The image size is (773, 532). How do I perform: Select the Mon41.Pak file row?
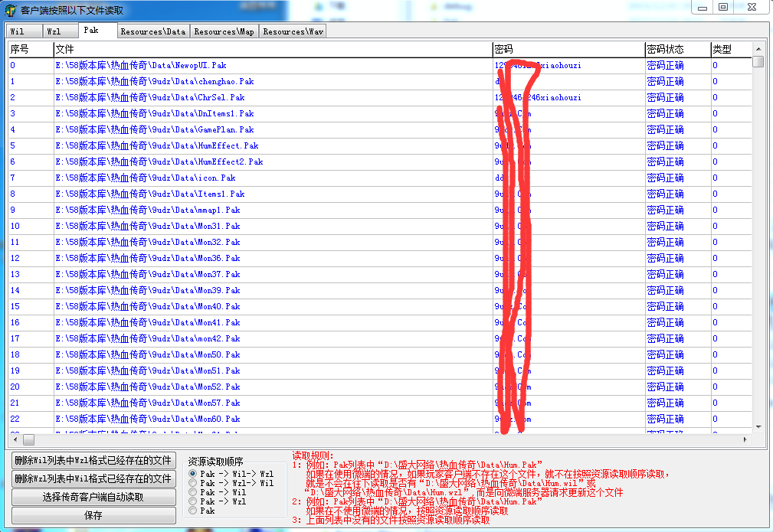pyautogui.click(x=379, y=323)
